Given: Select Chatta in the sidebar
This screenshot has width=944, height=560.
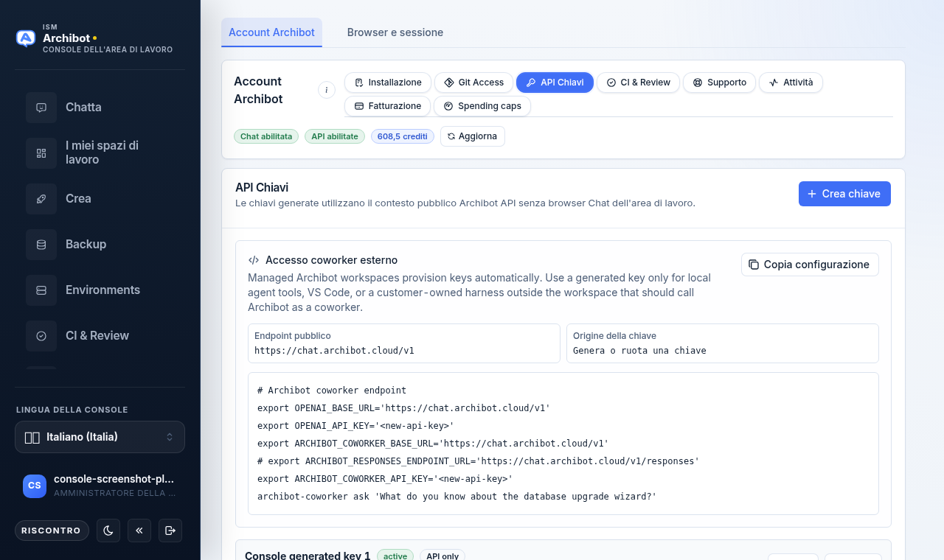Looking at the screenshot, I should click(83, 107).
